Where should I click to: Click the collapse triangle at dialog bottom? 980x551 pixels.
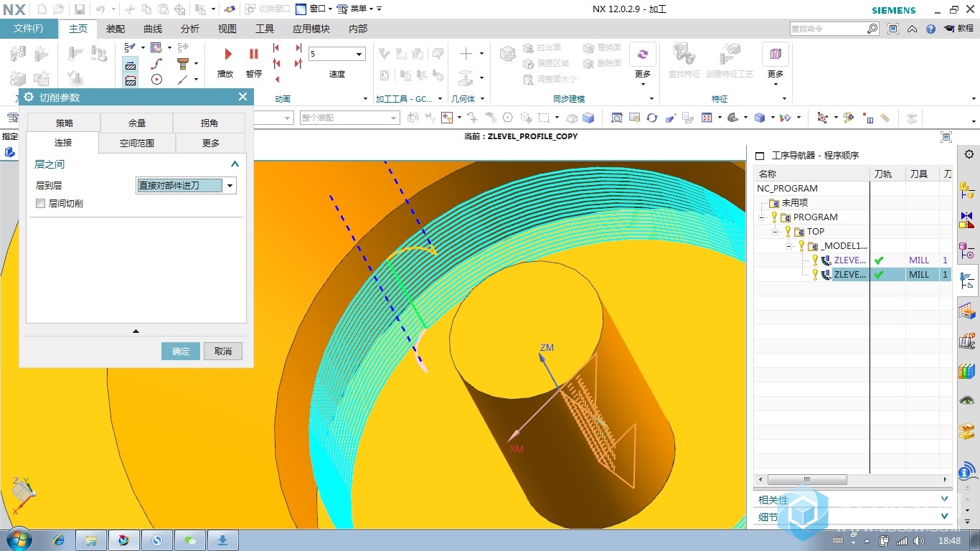pos(136,331)
